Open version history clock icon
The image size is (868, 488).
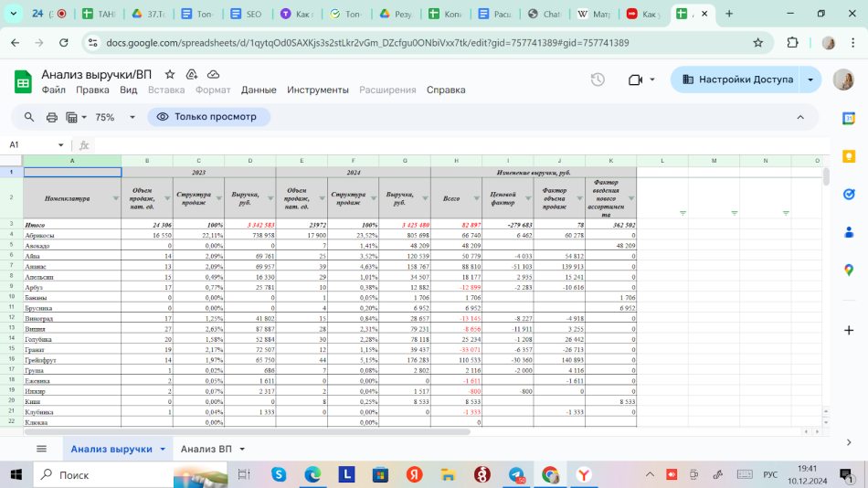click(598, 80)
